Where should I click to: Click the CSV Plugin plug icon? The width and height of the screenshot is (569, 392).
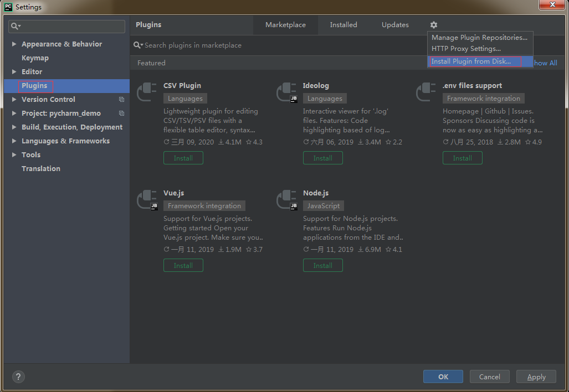click(147, 92)
